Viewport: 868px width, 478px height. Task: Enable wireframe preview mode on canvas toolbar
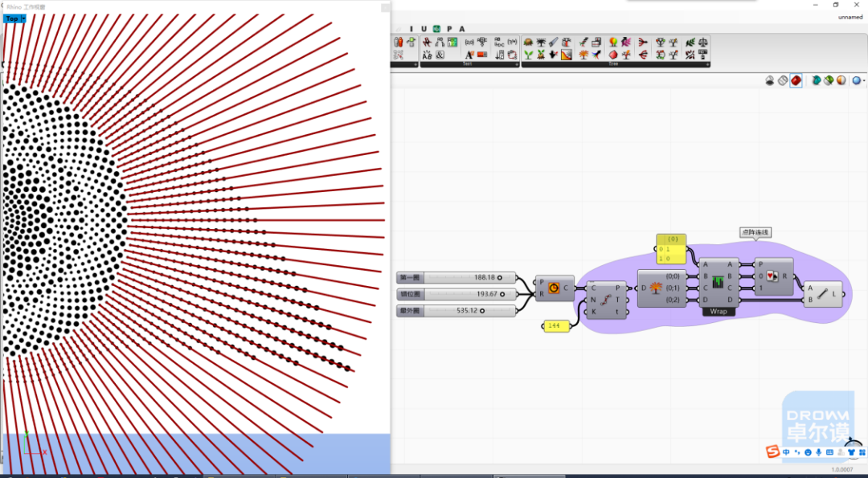(x=782, y=81)
